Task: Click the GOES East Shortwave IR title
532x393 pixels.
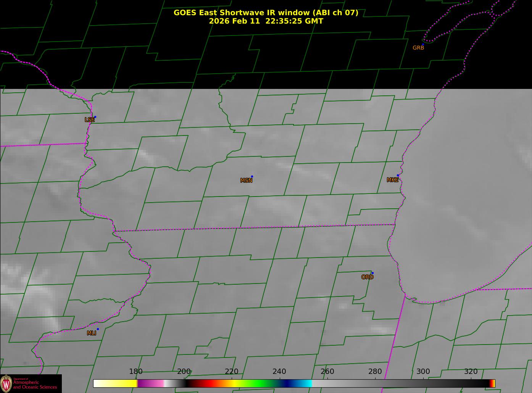Action: coord(266,13)
